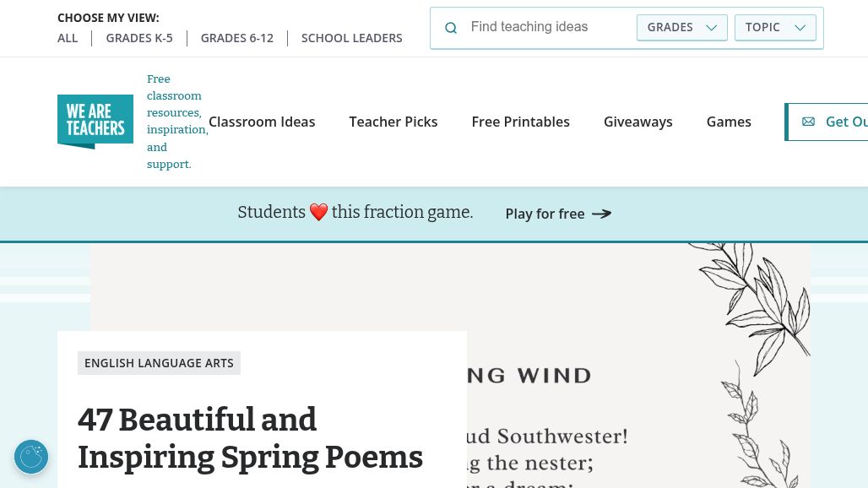
Task: Click the arrow beside Play for free
Action: point(601,214)
